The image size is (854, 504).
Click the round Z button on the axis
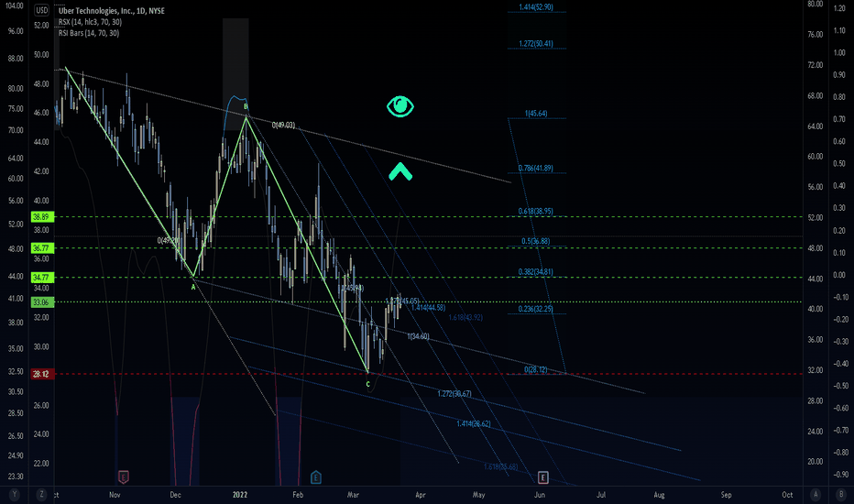click(x=41, y=495)
